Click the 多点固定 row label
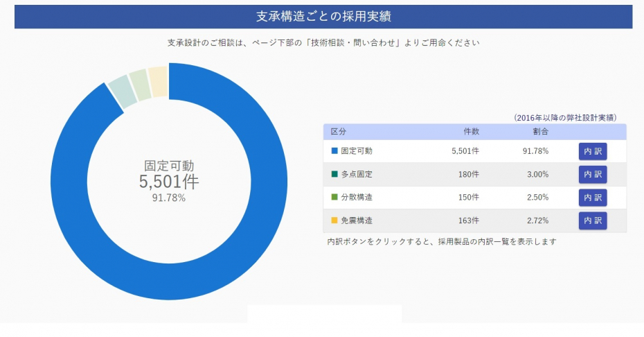 point(357,174)
